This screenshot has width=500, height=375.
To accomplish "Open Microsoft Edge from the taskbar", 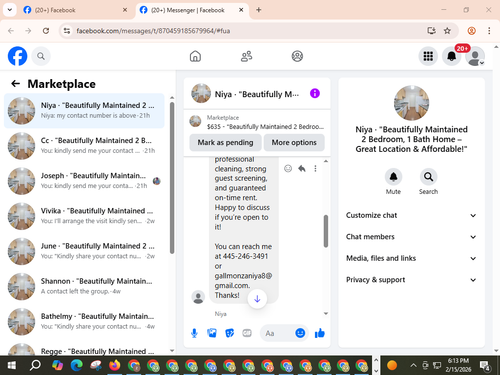I will (77, 365).
